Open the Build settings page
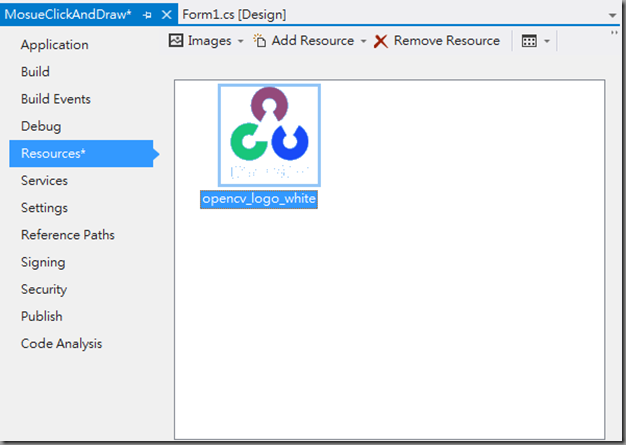Viewport: 626px width, 445px height. [35, 72]
